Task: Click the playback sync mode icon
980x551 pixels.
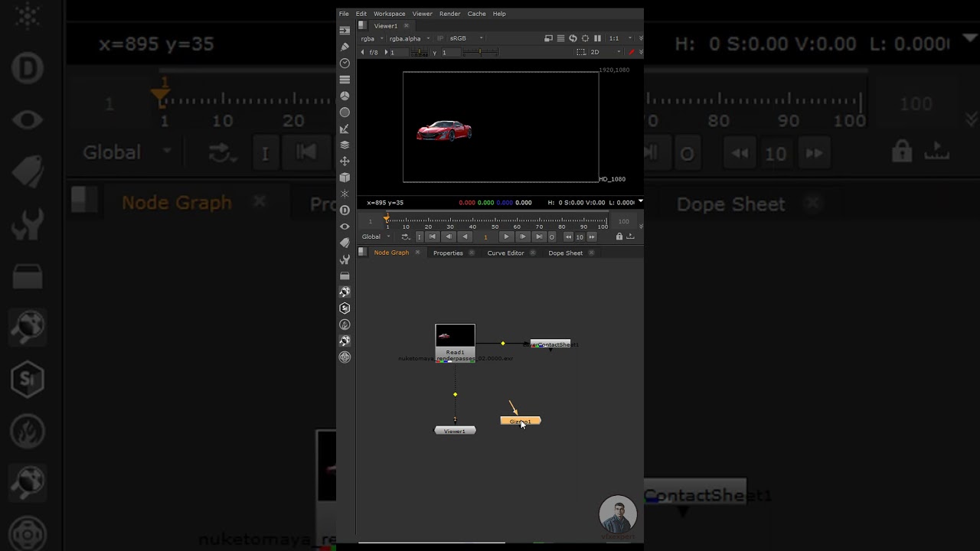Action: click(x=406, y=236)
